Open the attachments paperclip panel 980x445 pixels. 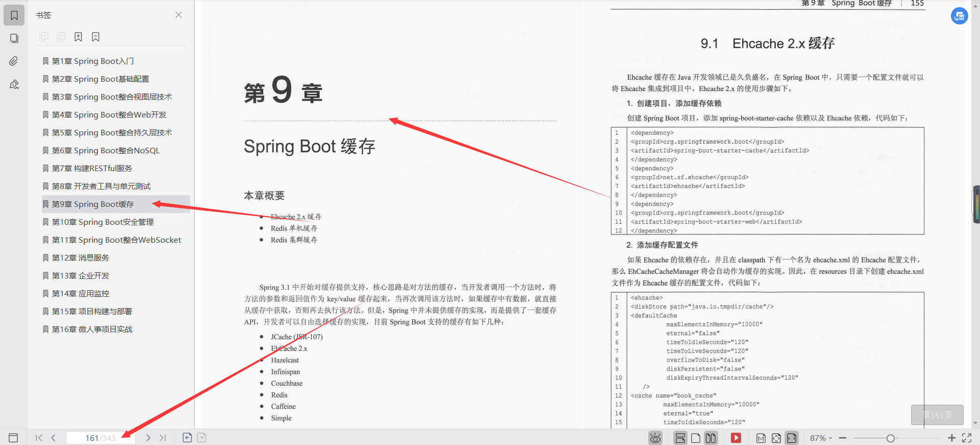pos(14,61)
